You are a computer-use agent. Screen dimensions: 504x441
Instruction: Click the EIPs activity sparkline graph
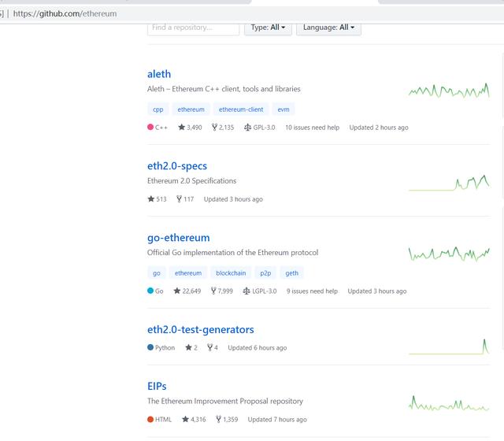tap(449, 403)
